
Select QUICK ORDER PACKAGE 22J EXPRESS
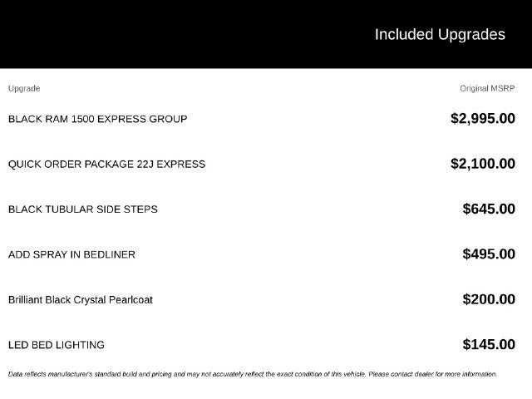pos(106,165)
